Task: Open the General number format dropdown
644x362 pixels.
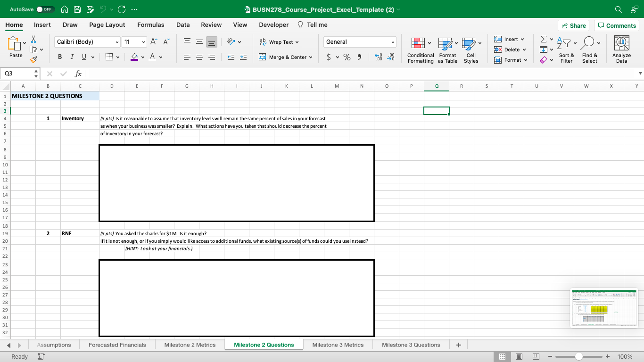Action: (x=390, y=41)
